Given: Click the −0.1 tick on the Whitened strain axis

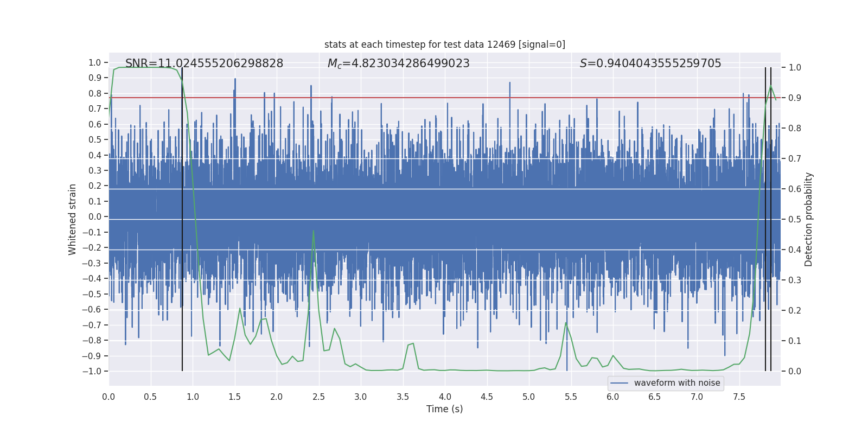Looking at the screenshot, I should coord(92,232).
